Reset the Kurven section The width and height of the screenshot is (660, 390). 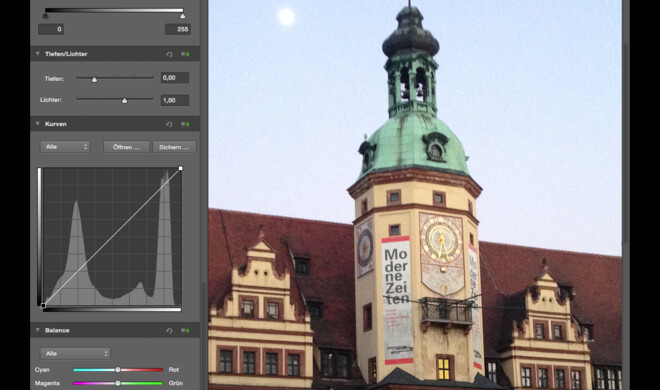pyautogui.click(x=169, y=125)
